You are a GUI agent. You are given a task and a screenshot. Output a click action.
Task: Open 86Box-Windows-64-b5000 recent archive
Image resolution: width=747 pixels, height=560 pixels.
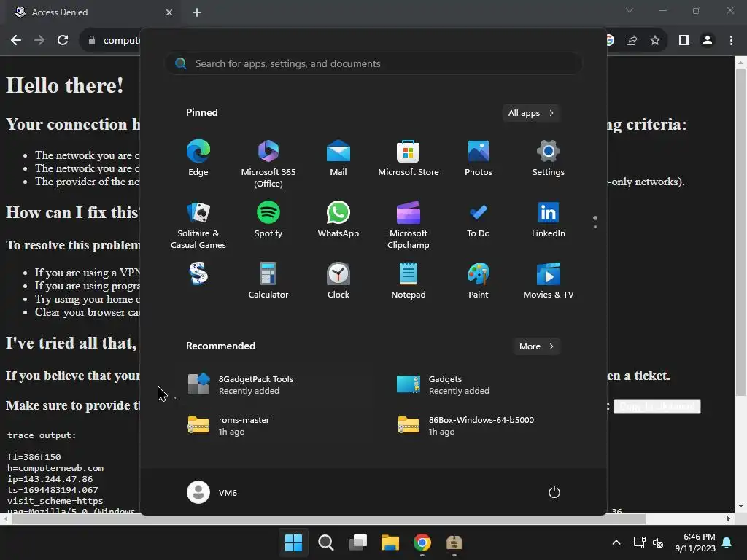point(479,425)
